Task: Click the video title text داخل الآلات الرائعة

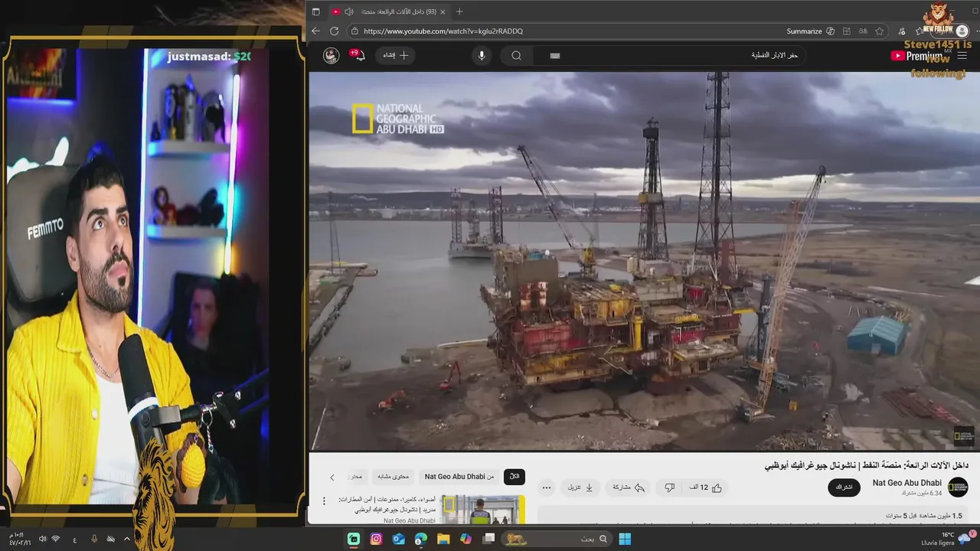Action: (x=866, y=465)
